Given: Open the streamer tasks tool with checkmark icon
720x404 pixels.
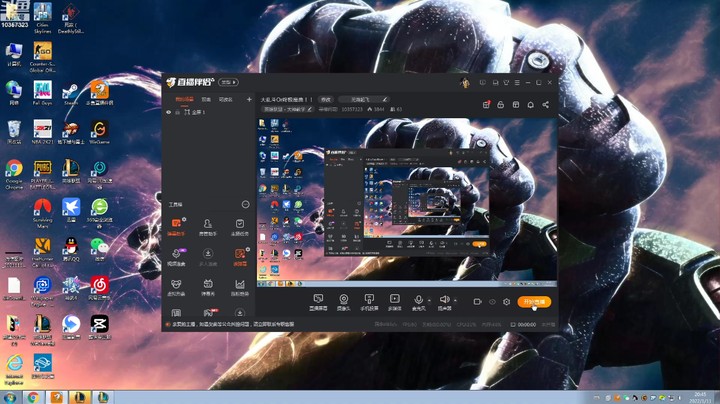Looking at the screenshot, I should (240, 227).
